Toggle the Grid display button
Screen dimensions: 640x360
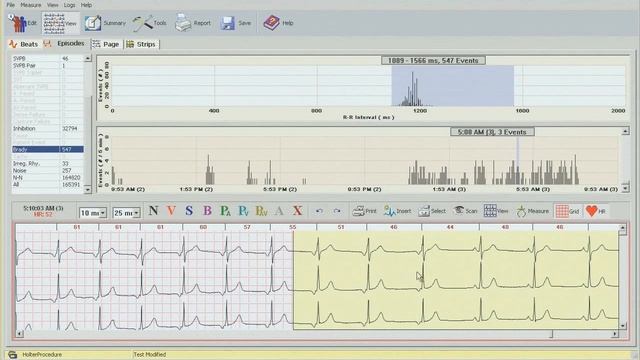567,211
